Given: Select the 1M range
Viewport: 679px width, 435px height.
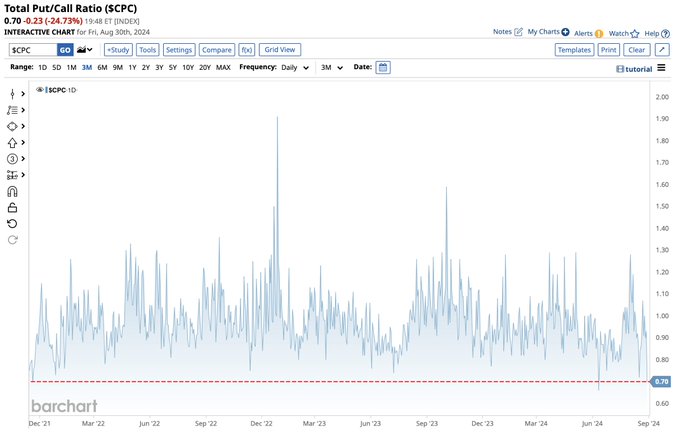Looking at the screenshot, I should [71, 68].
